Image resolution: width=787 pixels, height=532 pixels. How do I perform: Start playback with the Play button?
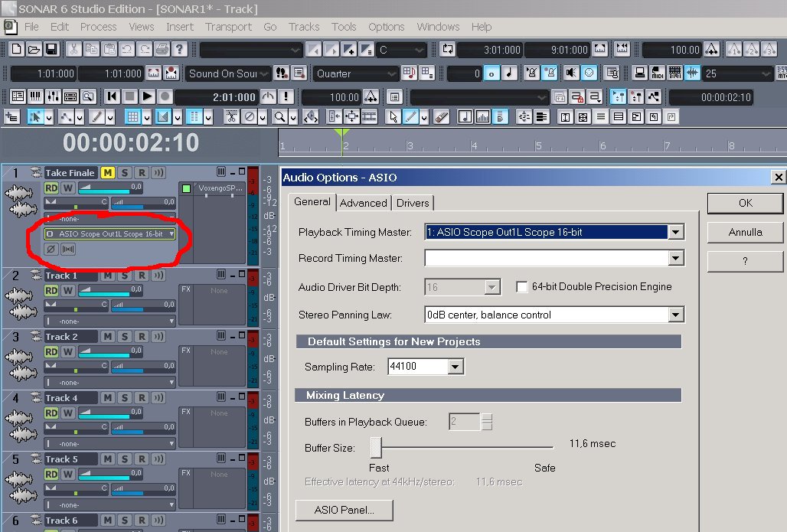147,96
